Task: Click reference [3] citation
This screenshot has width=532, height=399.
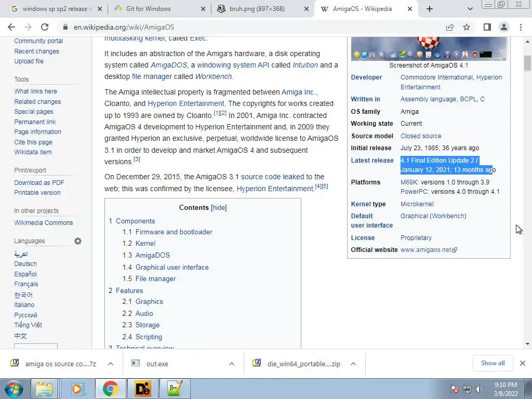Action: tap(137, 159)
